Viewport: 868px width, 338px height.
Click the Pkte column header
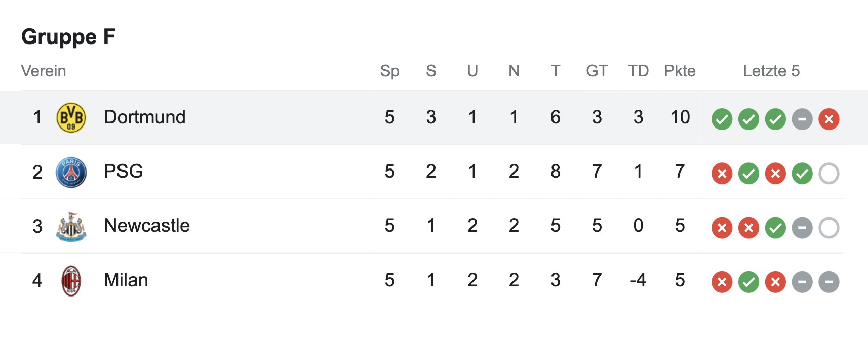click(680, 71)
